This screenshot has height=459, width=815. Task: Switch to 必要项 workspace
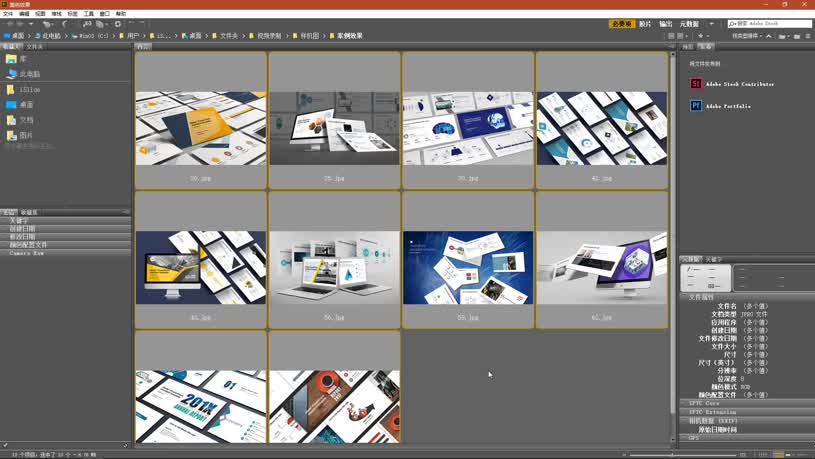tap(622, 24)
